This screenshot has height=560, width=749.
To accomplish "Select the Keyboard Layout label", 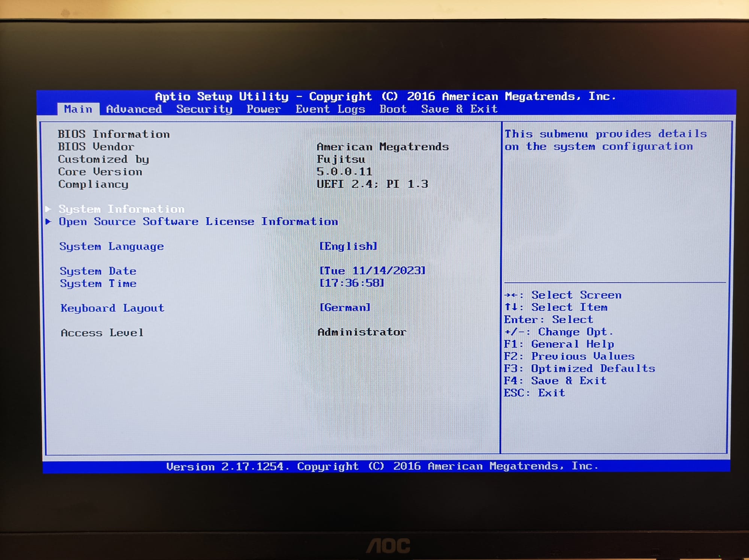I will click(x=112, y=308).
